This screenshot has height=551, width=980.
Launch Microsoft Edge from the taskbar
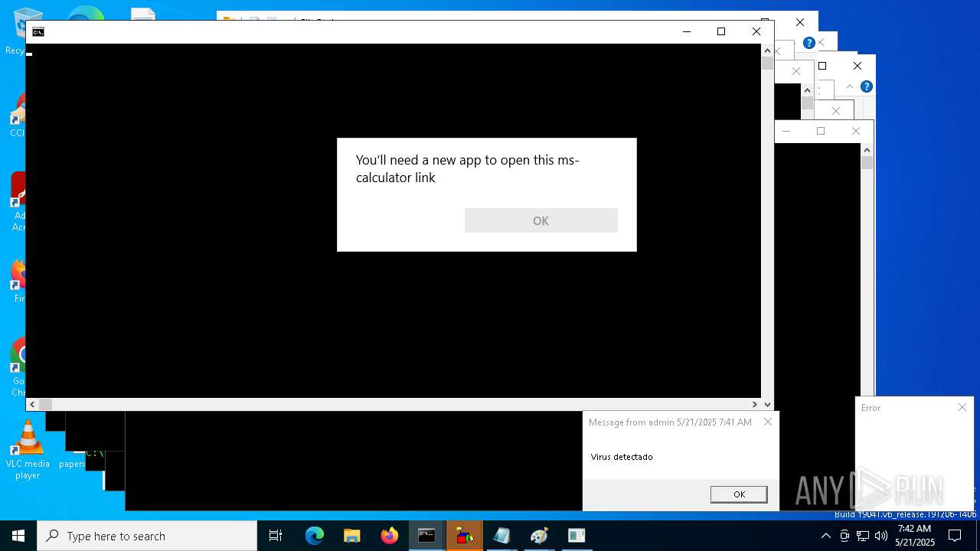(315, 536)
